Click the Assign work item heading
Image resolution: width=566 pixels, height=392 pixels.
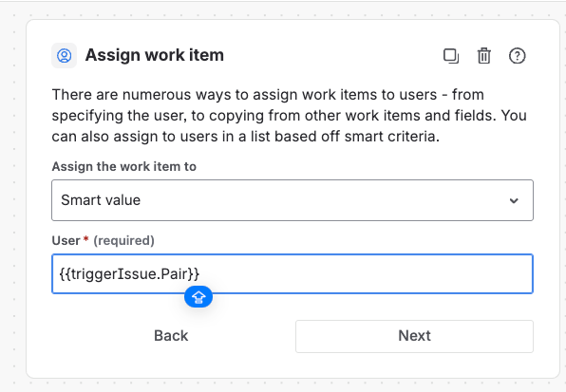(155, 55)
